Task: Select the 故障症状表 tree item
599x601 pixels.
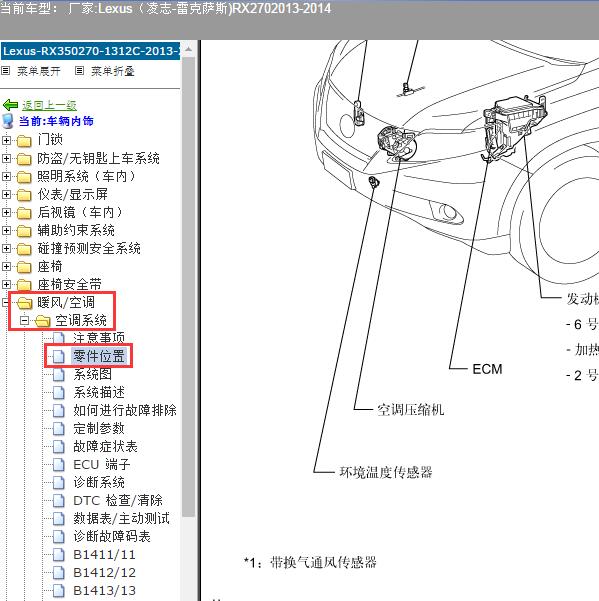Action: click(x=105, y=447)
